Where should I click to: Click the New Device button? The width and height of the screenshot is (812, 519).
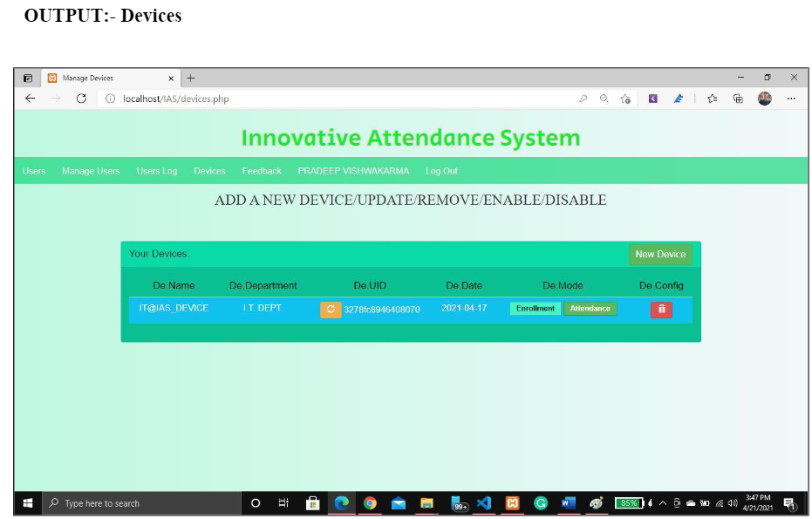point(660,254)
